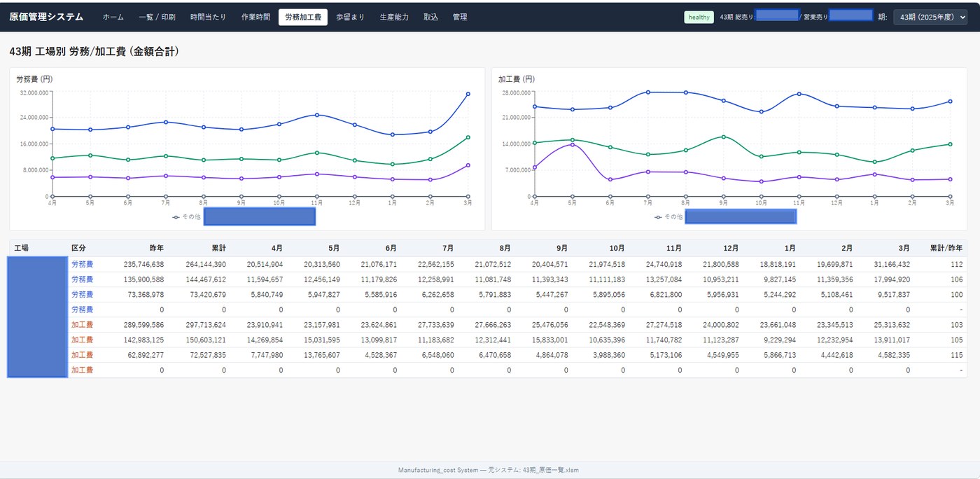The width and height of the screenshot is (980, 479).
Task: Click the green healthy status badge
Action: point(699,17)
